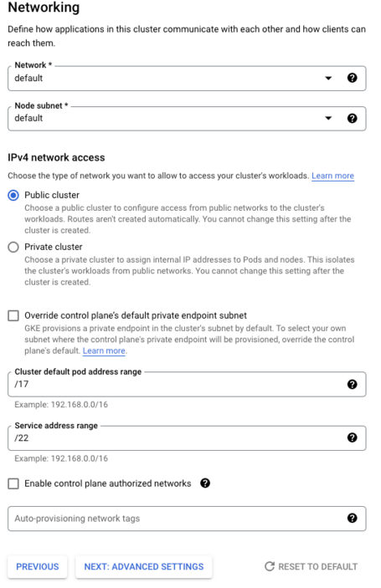
Task: Open the Network default combo box
Action: click(187, 79)
